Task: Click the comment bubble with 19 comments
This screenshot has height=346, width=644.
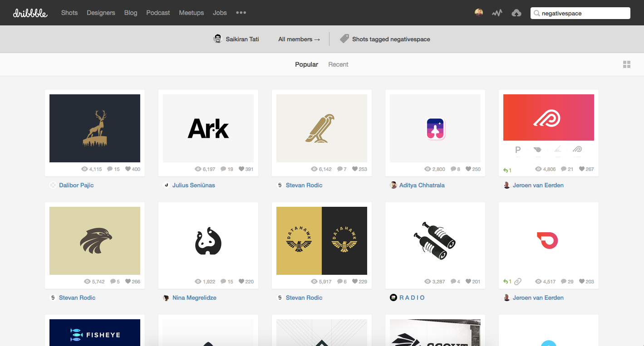Action: [223, 169]
